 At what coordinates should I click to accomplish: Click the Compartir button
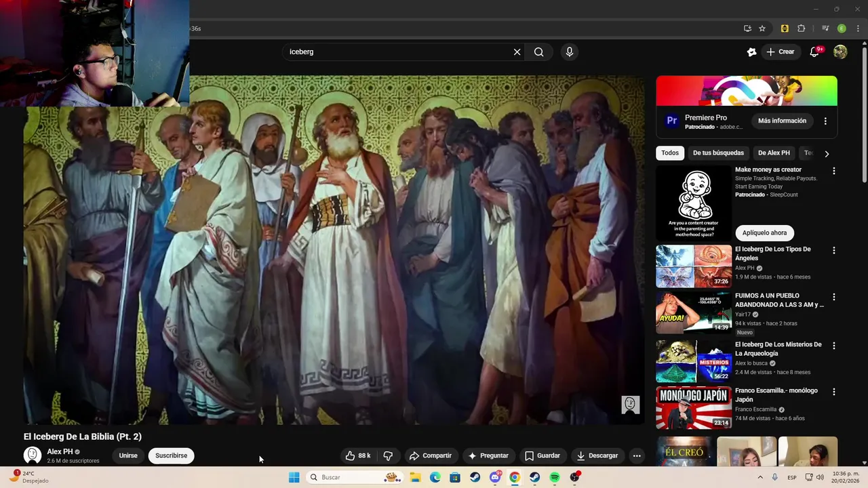(x=431, y=455)
